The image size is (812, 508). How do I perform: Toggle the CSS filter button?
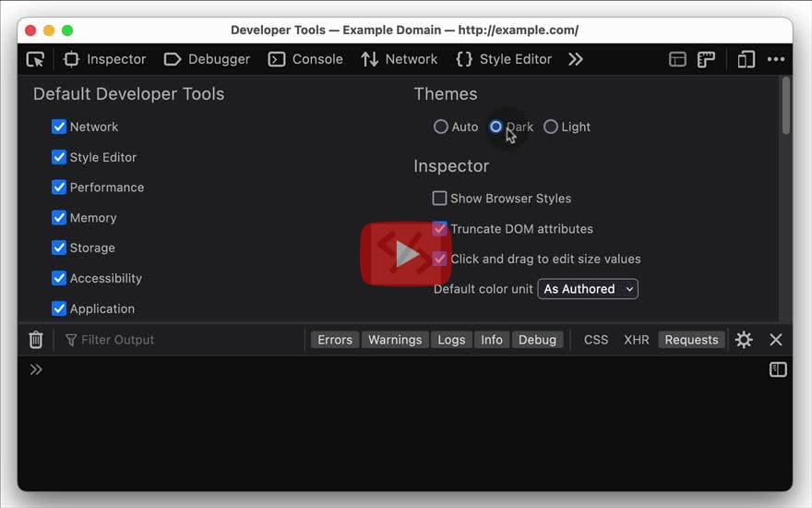click(596, 340)
